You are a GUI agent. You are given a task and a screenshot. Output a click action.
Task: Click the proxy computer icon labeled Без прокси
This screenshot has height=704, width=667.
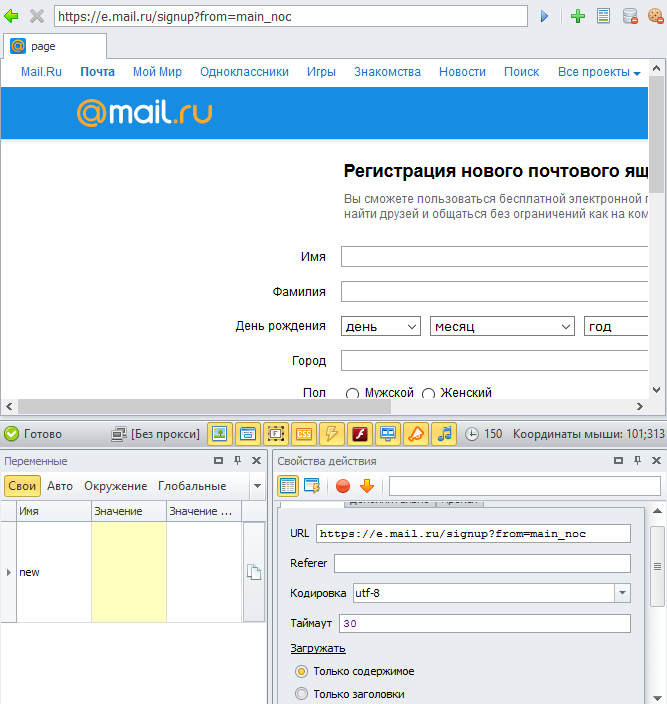click(118, 434)
